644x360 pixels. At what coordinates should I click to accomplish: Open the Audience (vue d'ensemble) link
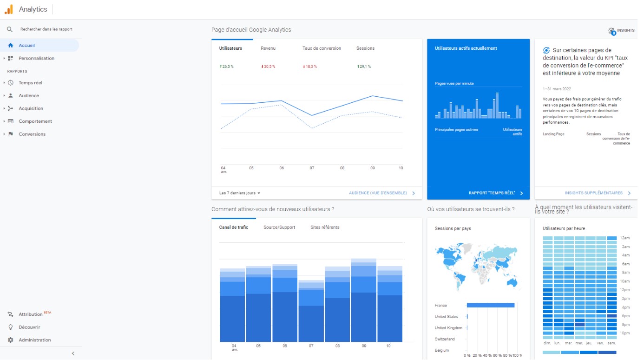tap(382, 193)
